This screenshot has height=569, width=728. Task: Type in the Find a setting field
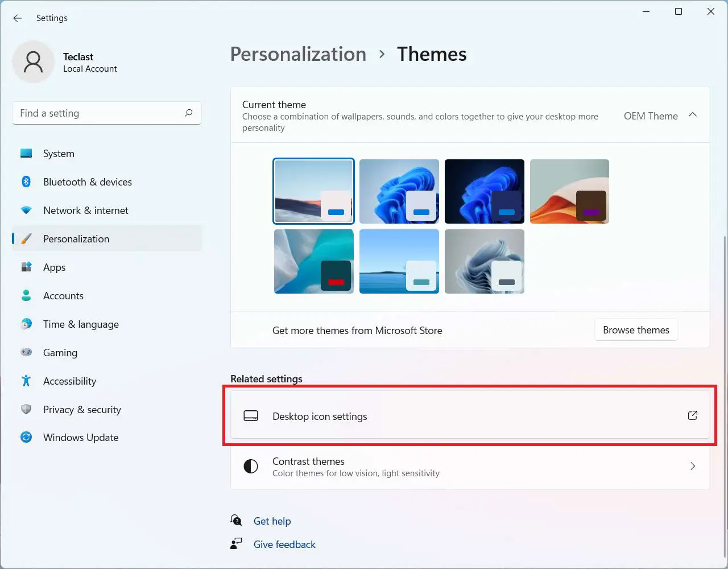point(97,113)
